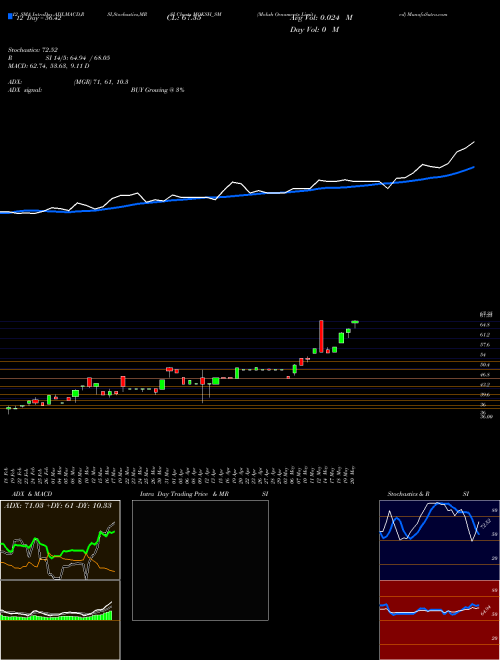Screen dimensions: 500x660
Task: Select the '12 Day = 36.42' label
Action: tap(38, 18)
